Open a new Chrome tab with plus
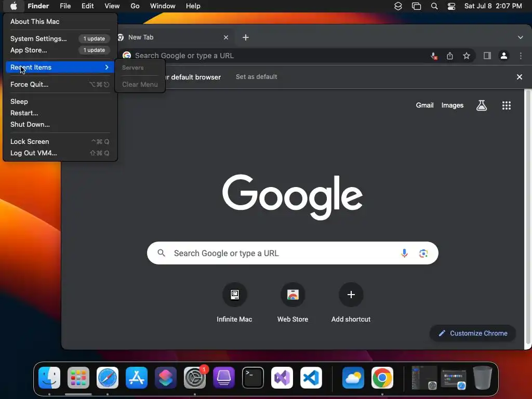 [x=246, y=37]
